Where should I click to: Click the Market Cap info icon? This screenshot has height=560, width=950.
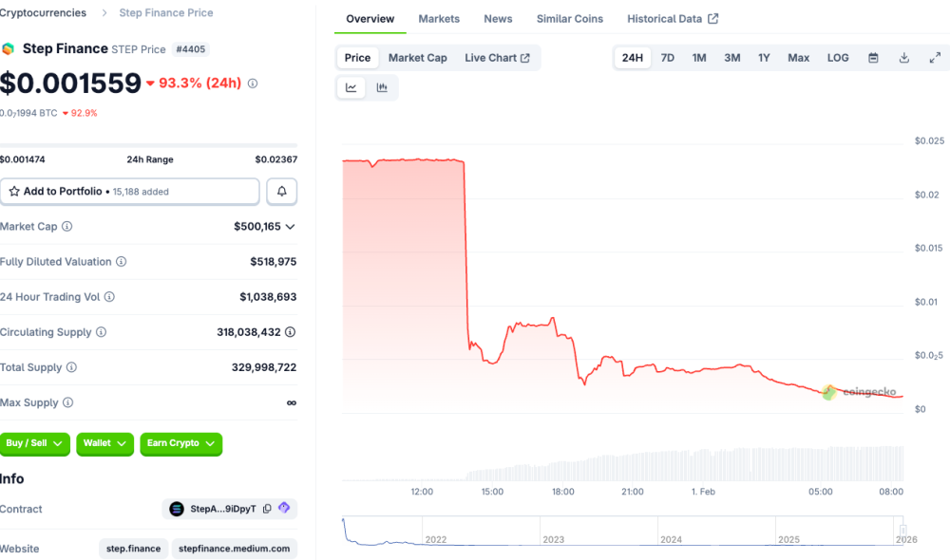click(x=66, y=226)
